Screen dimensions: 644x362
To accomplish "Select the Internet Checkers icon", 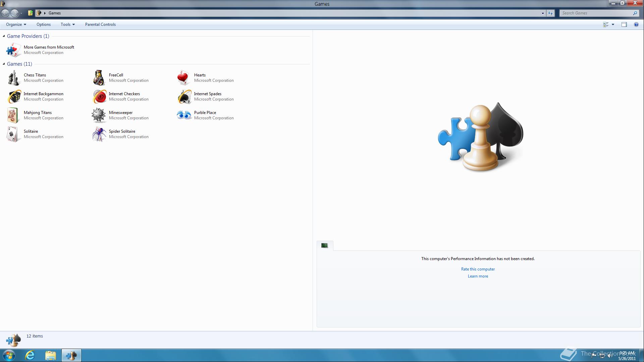I will click(x=99, y=97).
